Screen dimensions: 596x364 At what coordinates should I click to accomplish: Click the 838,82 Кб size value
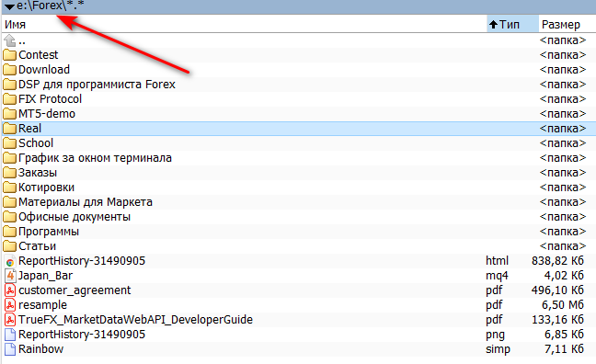pos(557,261)
